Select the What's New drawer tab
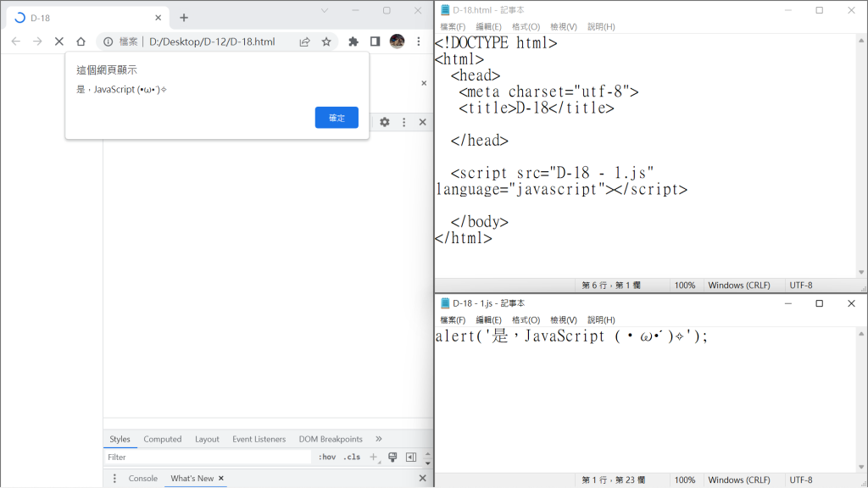 (192, 478)
